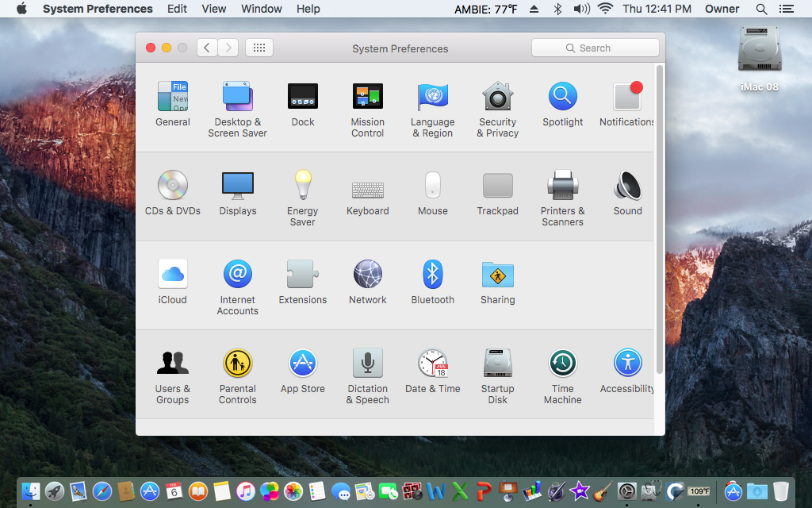Click the eject icon in menu bar
This screenshot has width=812, height=508.
pyautogui.click(x=534, y=9)
